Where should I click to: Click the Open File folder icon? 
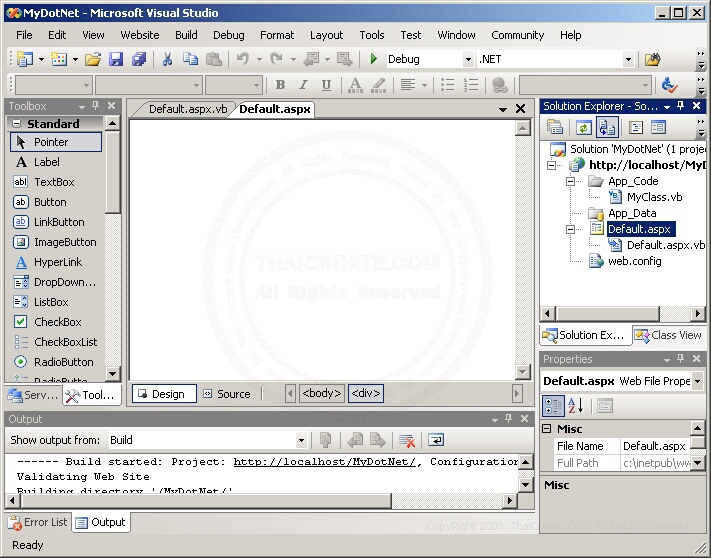point(93,59)
